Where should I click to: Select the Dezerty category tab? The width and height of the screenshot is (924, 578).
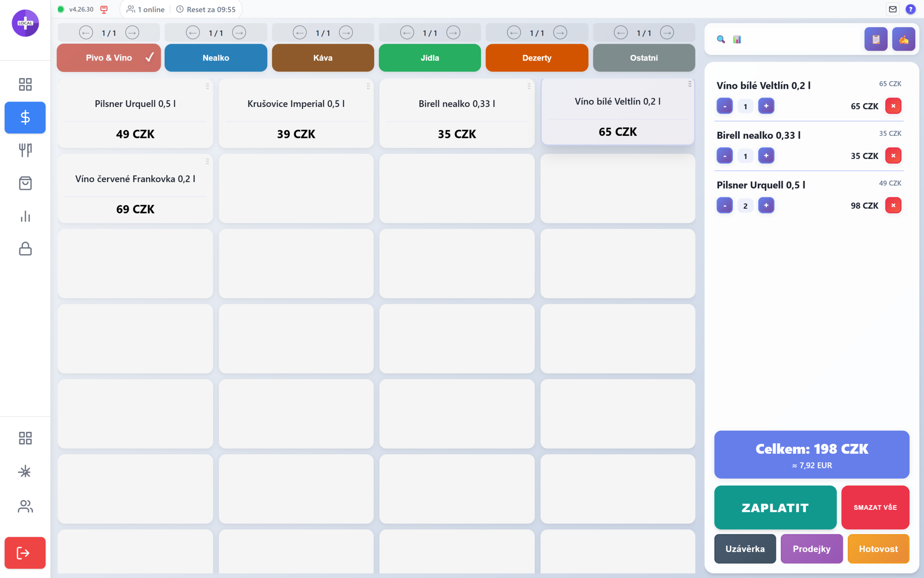point(537,58)
